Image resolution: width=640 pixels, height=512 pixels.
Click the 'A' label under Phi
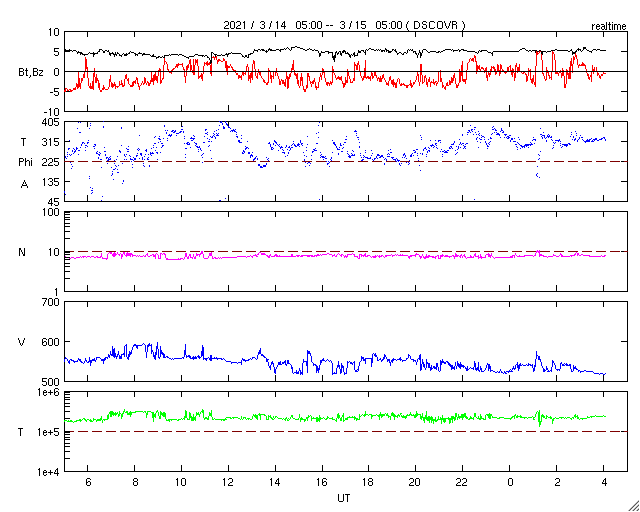click(x=24, y=185)
